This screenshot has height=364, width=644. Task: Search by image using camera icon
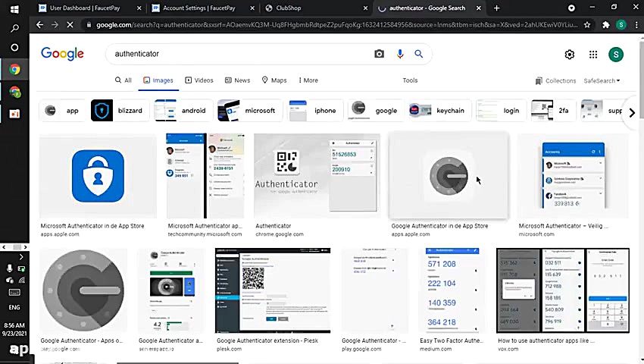pyautogui.click(x=379, y=54)
